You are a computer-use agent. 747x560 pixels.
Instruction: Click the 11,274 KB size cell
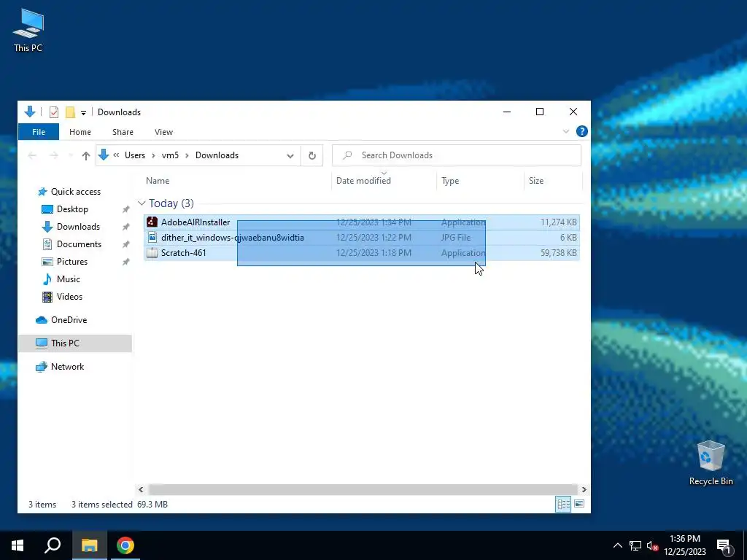pyautogui.click(x=558, y=222)
